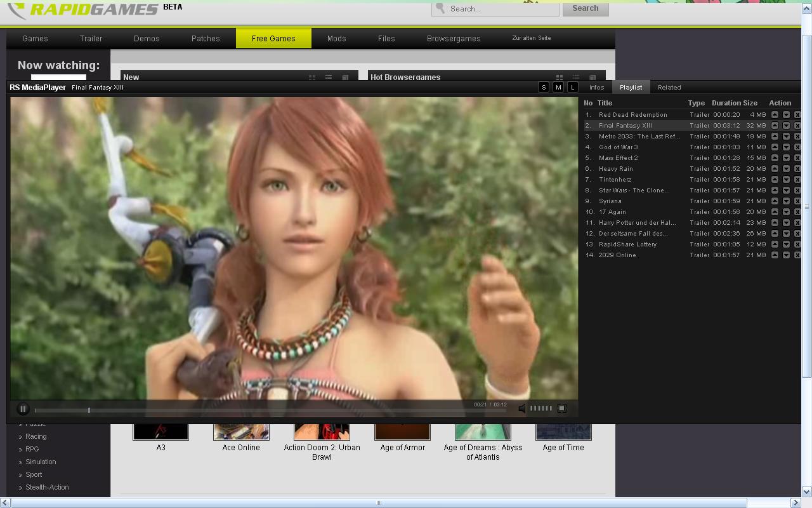Click the Search button

click(585, 8)
